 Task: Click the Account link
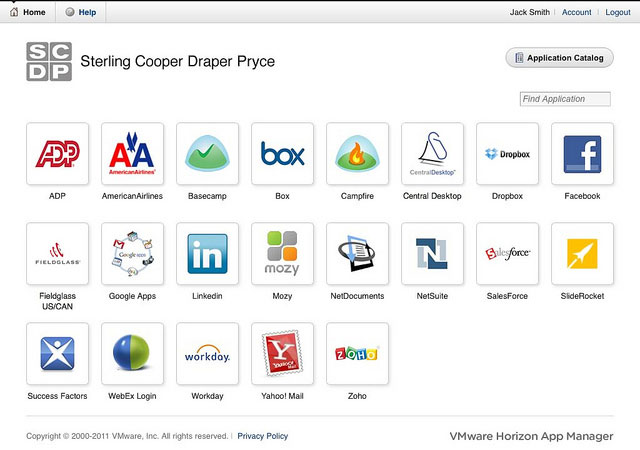tap(576, 12)
